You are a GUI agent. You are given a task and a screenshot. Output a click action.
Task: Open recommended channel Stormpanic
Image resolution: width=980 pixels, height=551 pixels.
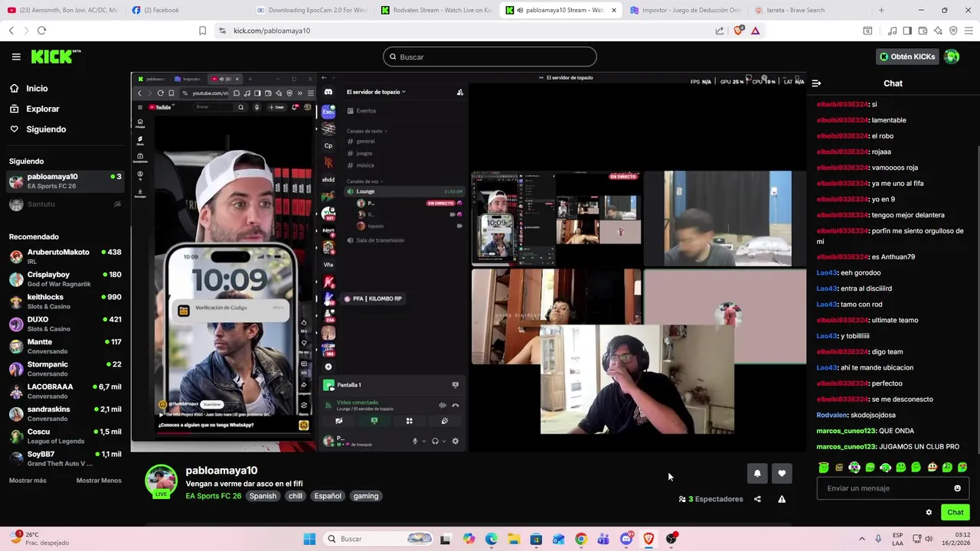pos(65,369)
